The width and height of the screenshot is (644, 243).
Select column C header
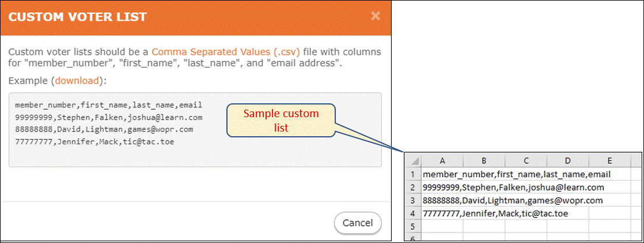tap(526, 160)
